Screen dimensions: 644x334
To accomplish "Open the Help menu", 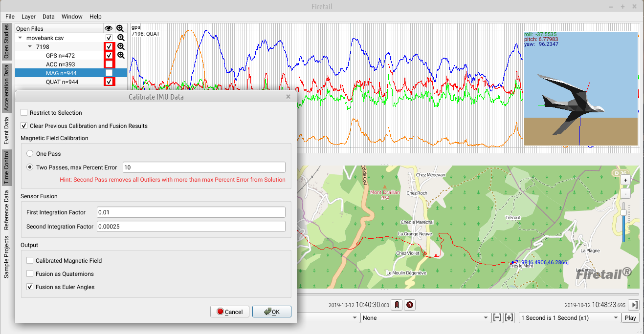I will 95,17.
